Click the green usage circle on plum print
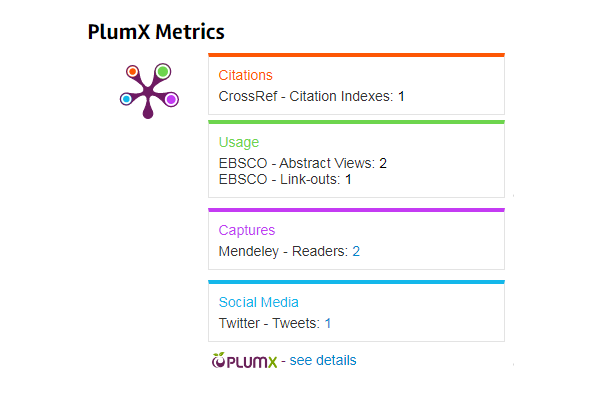The width and height of the screenshot is (598, 395). coord(163,71)
